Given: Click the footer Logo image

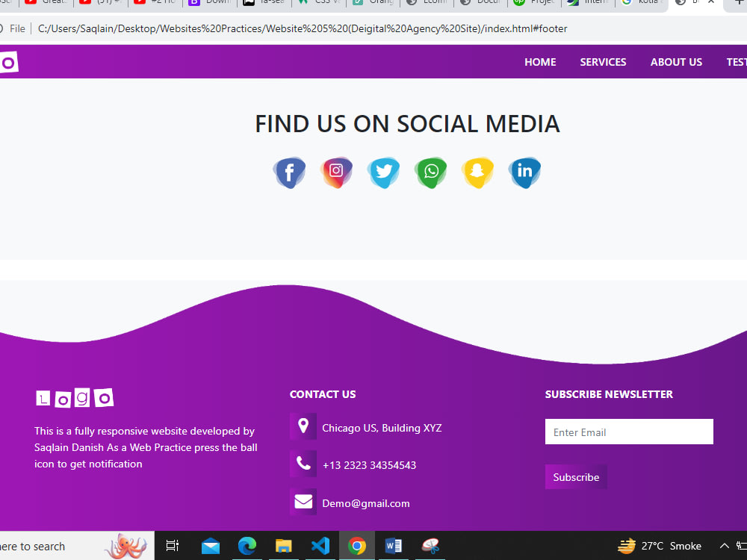Looking at the screenshot, I should pyautogui.click(x=75, y=398).
